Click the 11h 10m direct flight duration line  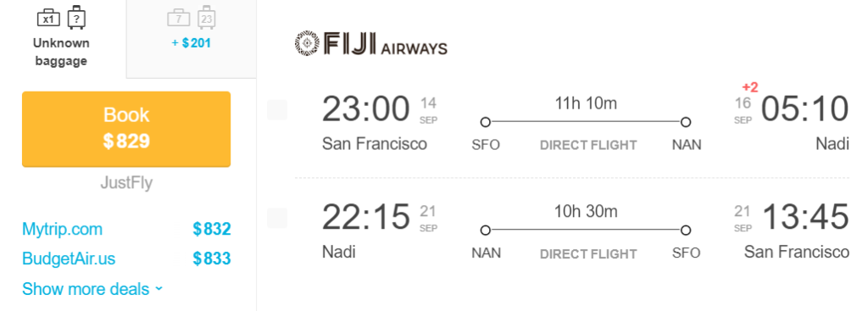coord(586,122)
